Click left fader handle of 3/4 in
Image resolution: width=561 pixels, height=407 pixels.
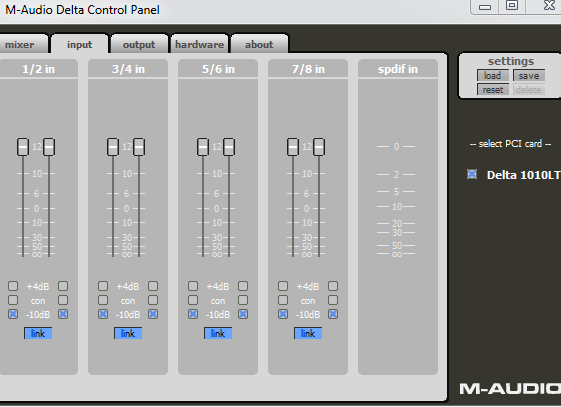(113, 147)
